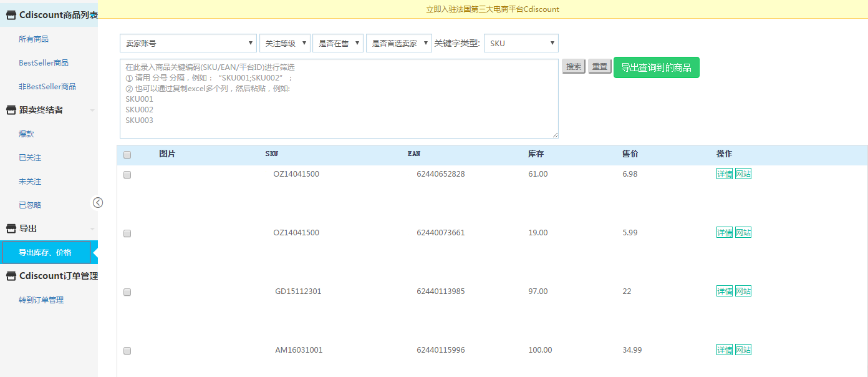The image size is (868, 377).
Task: Check the row with EAN 62440073661
Action: click(127, 233)
